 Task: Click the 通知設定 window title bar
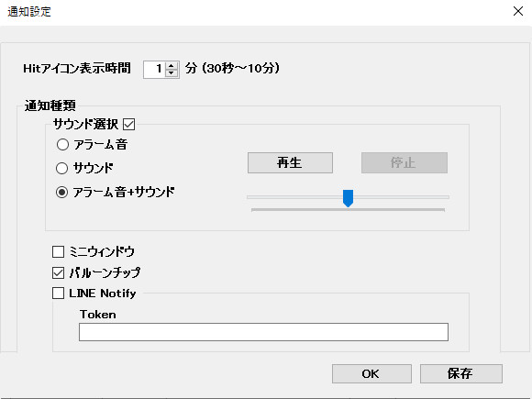point(254,12)
